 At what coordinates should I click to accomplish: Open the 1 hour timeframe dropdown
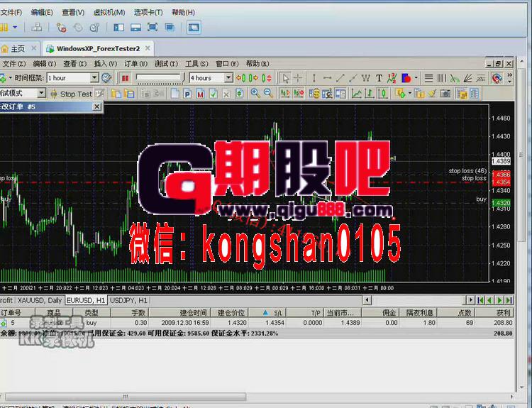[94, 78]
